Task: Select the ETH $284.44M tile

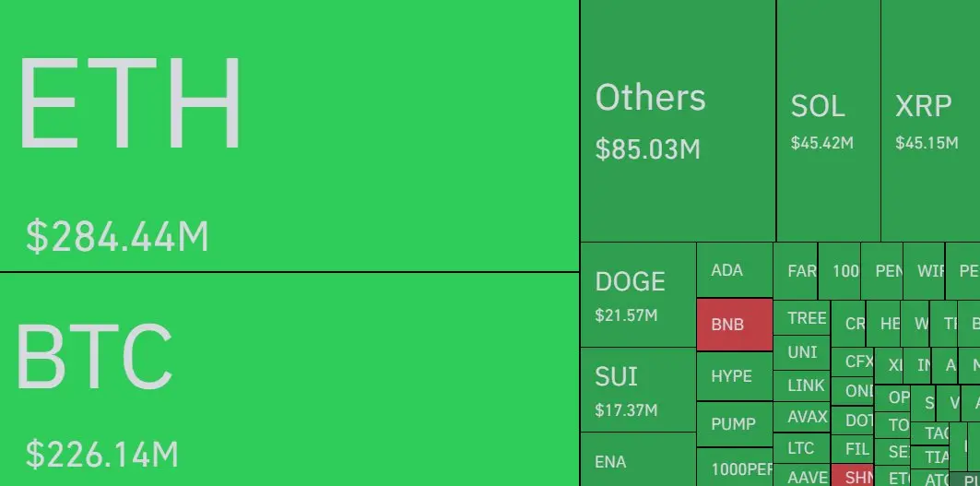Action: [289, 136]
